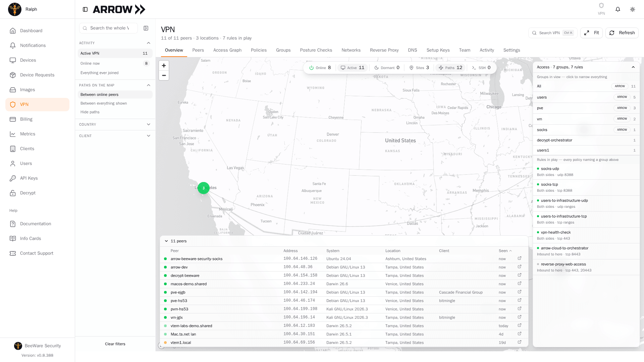Screen dimensions: 644x362
Task: Open the Settings tab
Action: 512,50
